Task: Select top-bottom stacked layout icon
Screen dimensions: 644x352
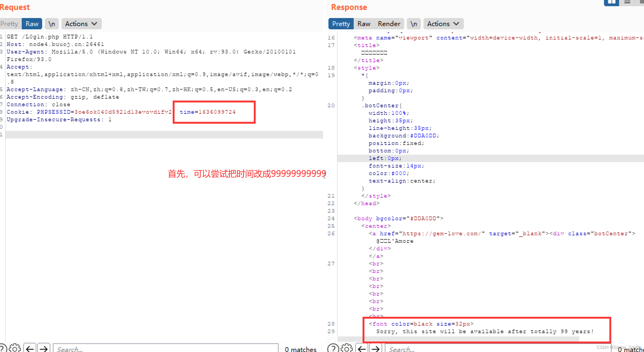Action: pos(627,2)
